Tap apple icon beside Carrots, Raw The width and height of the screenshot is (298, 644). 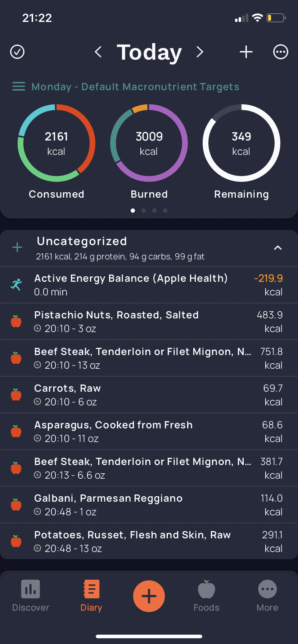(16, 395)
